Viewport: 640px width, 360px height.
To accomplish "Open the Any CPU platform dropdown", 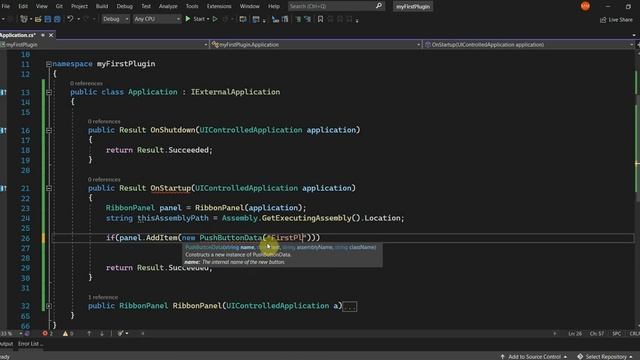I will pos(157,19).
